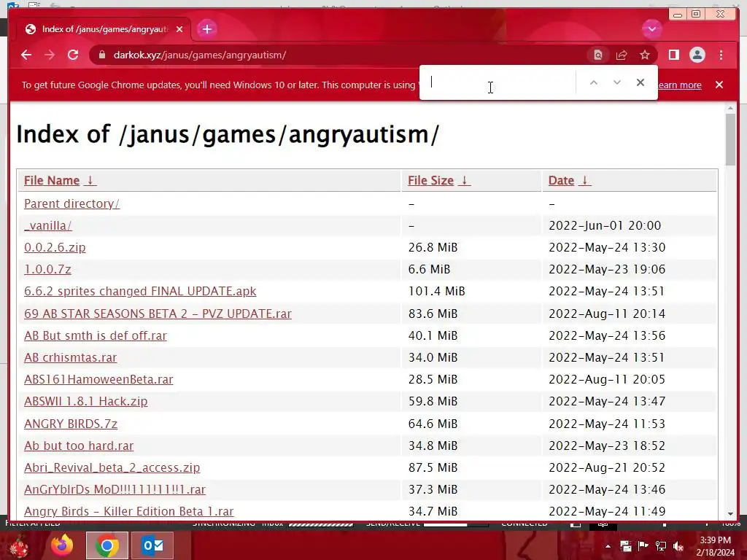Download Angry Birds - Killer Edition Beta 1.rar
747x560 pixels.
pos(128,511)
